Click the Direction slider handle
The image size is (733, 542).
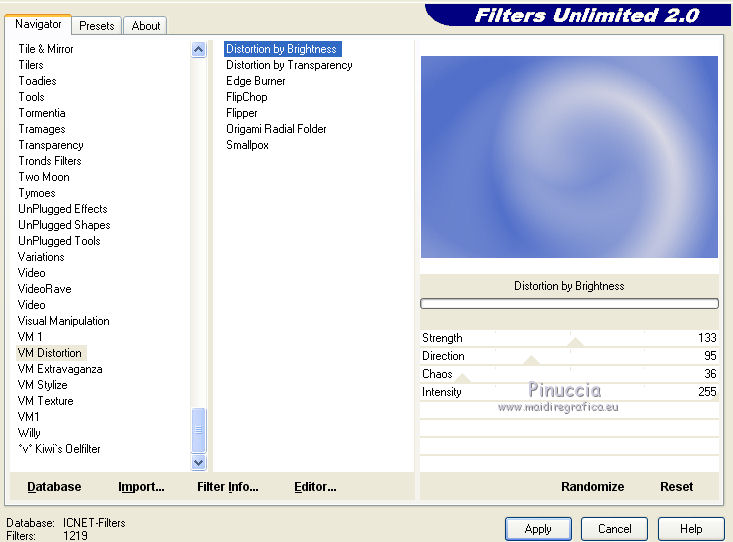pos(531,360)
